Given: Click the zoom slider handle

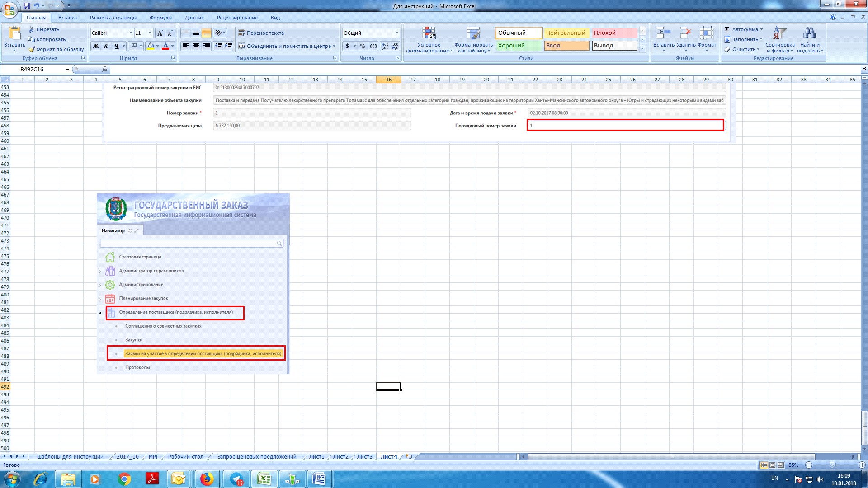Looking at the screenshot, I should (x=832, y=465).
